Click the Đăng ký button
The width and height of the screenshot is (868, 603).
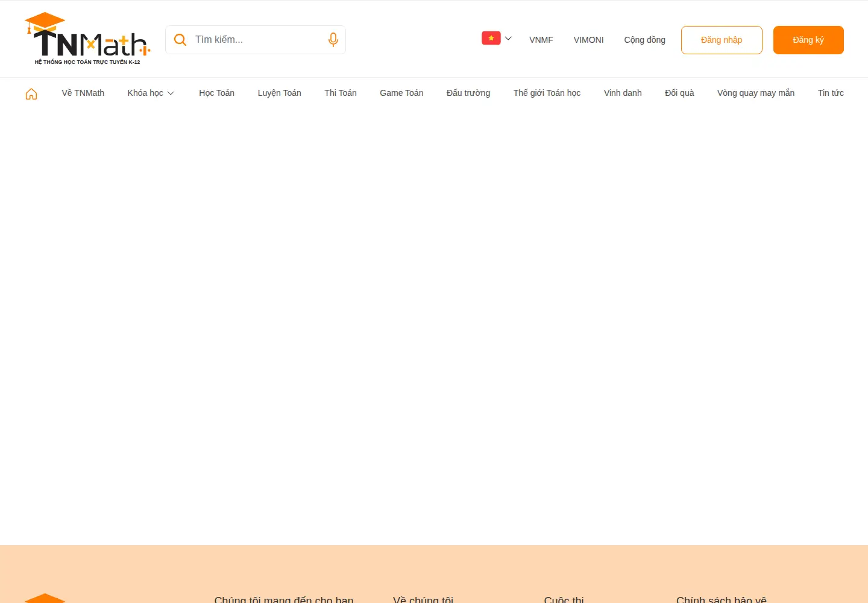(808, 40)
